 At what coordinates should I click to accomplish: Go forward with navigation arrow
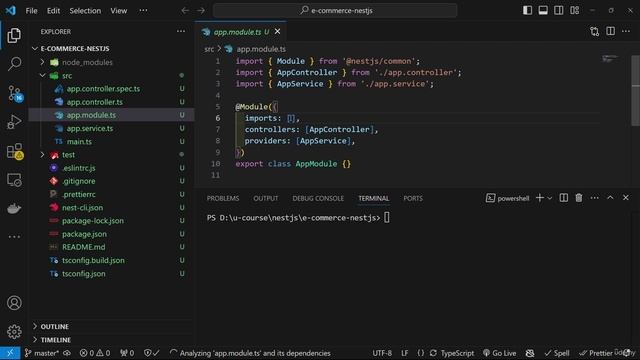[201, 11]
